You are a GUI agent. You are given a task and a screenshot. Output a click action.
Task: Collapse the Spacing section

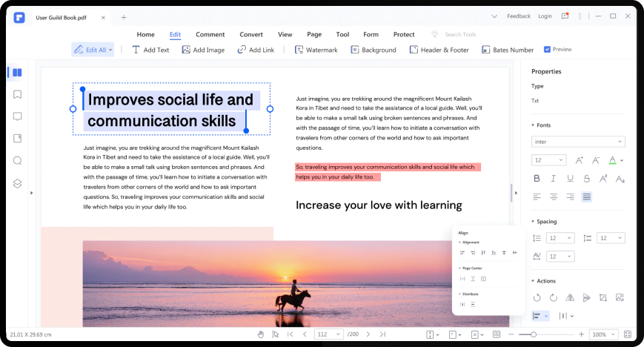tap(533, 222)
